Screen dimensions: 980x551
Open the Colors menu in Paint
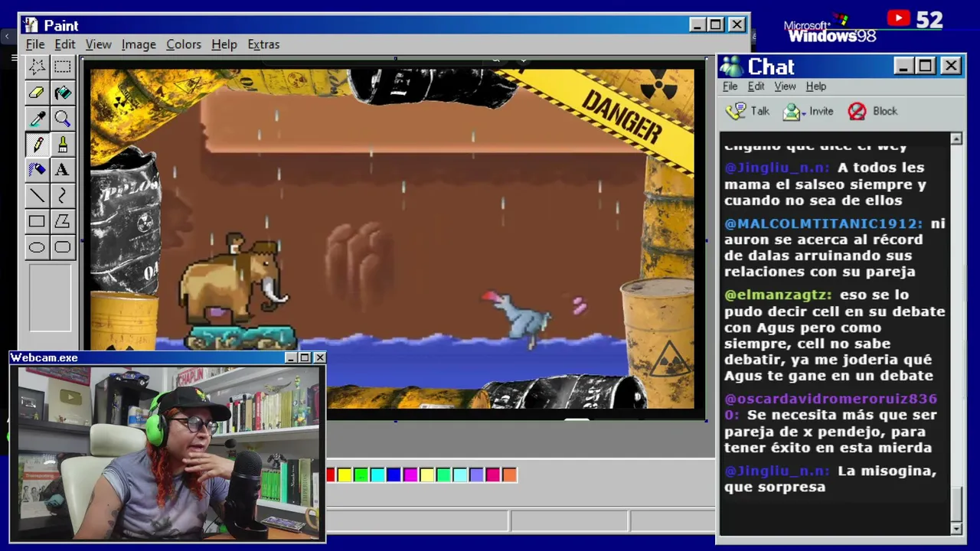pyautogui.click(x=184, y=44)
